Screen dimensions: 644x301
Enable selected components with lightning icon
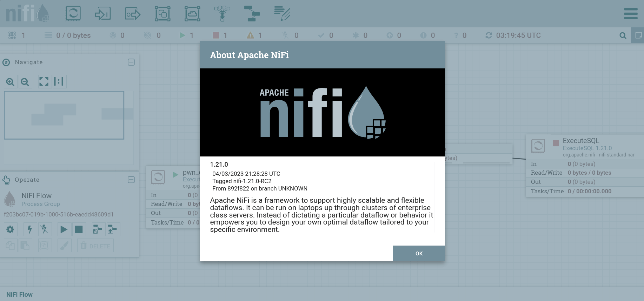(x=30, y=229)
